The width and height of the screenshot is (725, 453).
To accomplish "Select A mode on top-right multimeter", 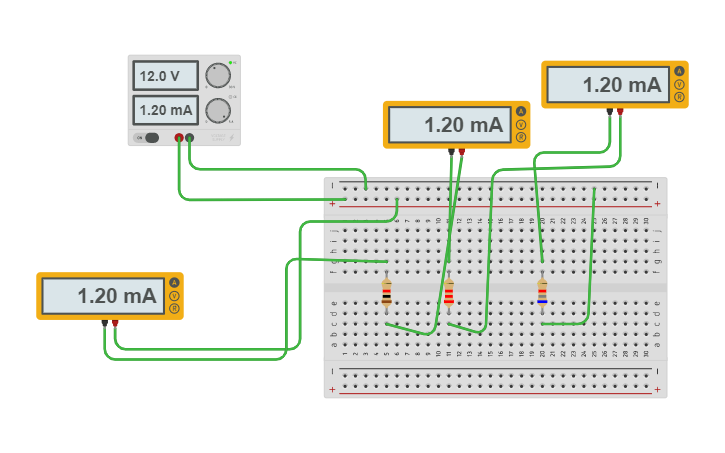I will pyautogui.click(x=679, y=71).
